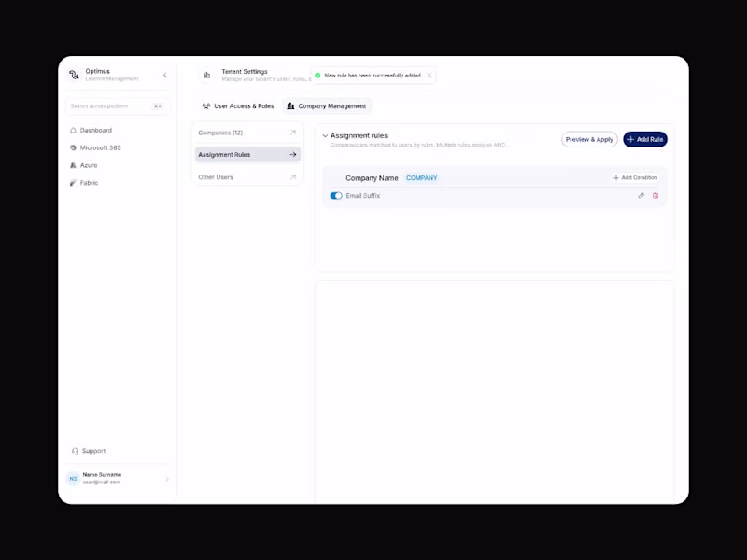
Task: Collapse the sidebar with the chevron
Action: [165, 75]
